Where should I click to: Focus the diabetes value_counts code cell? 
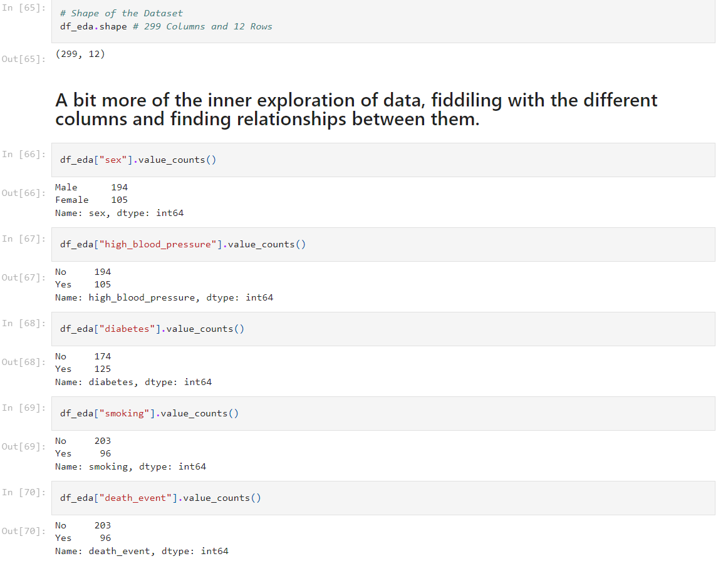click(x=382, y=329)
